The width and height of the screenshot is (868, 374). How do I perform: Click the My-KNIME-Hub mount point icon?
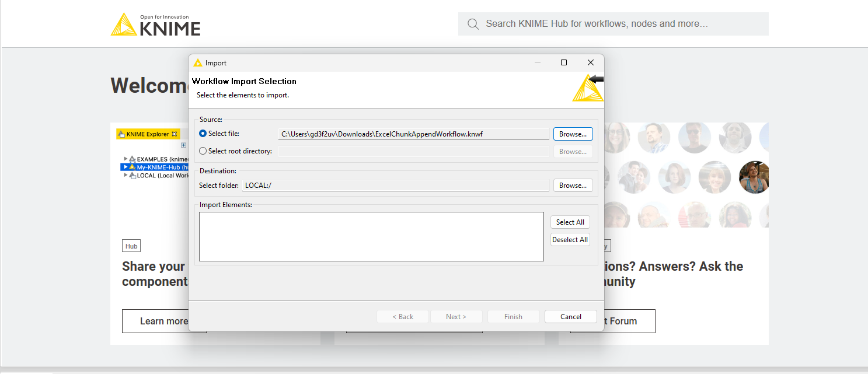point(133,167)
